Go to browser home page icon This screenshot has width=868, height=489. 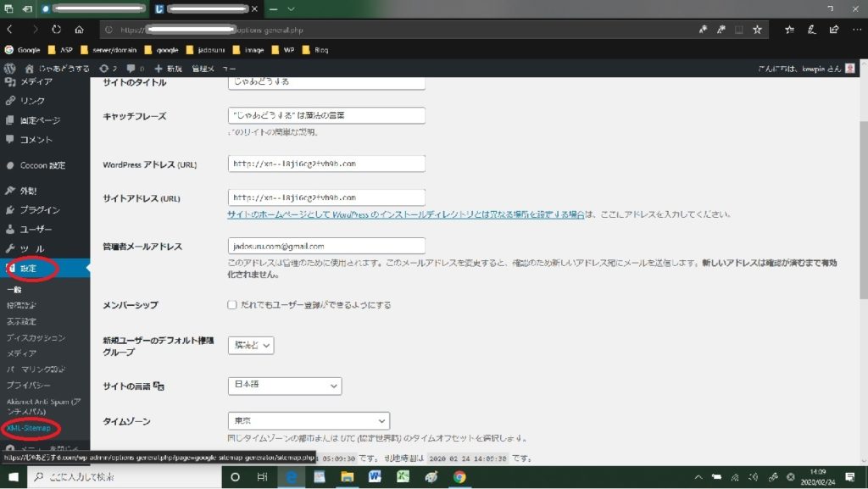(x=79, y=29)
